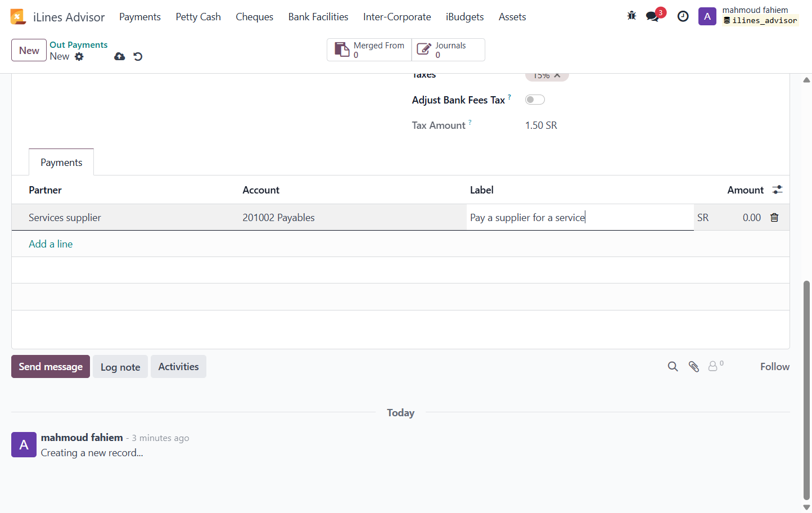Open the Inter-Corporate menu
The width and height of the screenshot is (812, 513).
[x=397, y=17]
